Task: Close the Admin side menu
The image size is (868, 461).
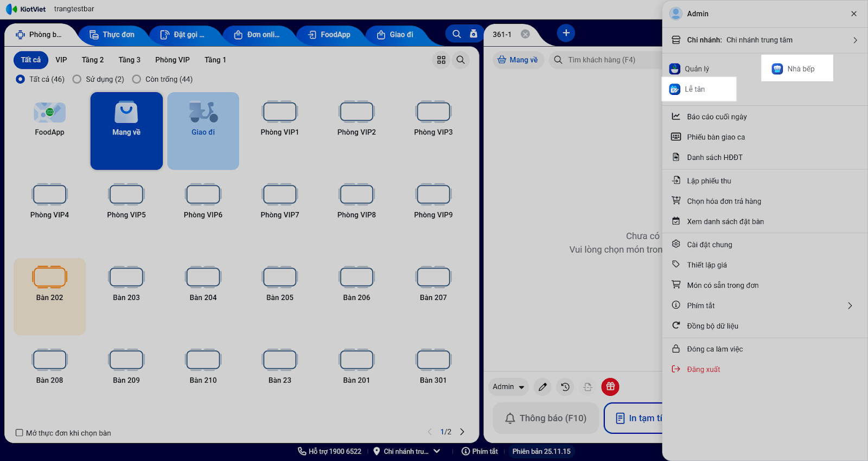Action: point(854,14)
